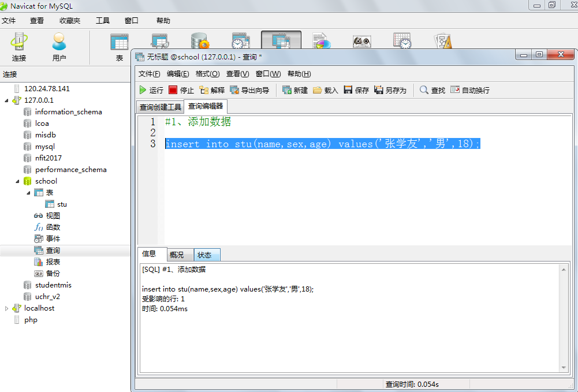Image resolution: width=578 pixels, height=392 pixels.
Task: Open the User (用户) management icon
Action: [59, 47]
